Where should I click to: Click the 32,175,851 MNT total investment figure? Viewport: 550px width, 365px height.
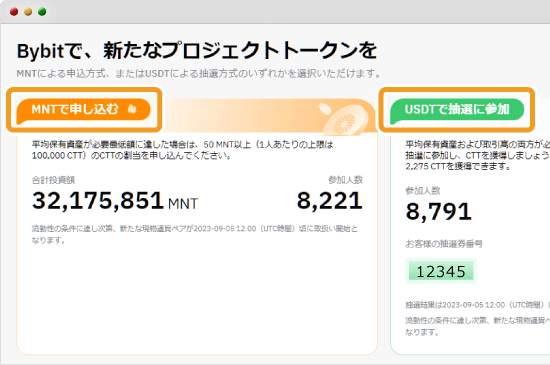(115, 201)
